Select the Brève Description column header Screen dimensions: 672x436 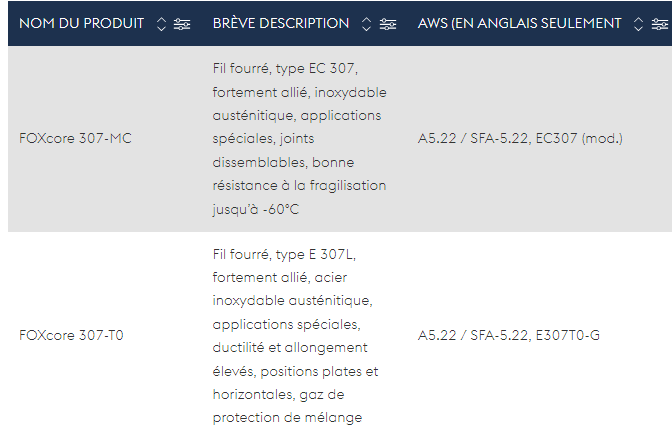281,23
